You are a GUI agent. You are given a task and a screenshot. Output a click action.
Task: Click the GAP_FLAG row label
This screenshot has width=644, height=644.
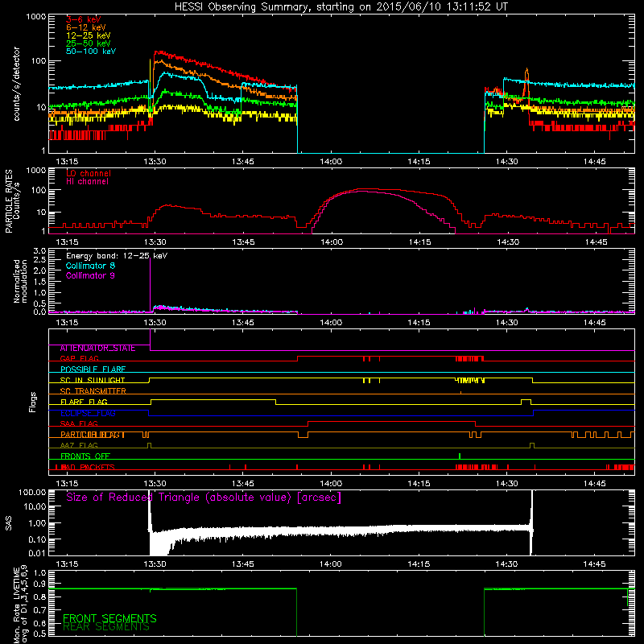point(79,359)
